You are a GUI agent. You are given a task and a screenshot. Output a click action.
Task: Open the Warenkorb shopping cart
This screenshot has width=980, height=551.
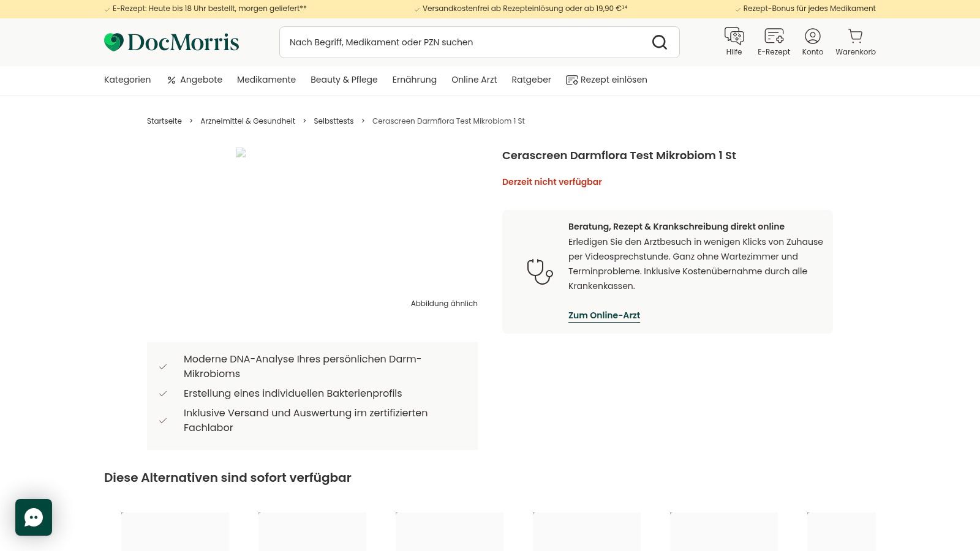pyautogui.click(x=856, y=37)
